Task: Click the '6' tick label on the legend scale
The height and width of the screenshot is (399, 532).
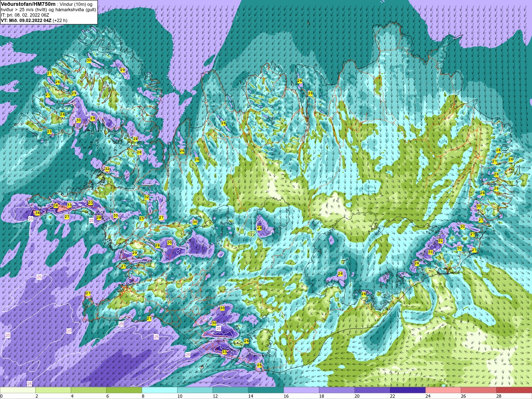Action: coord(107,396)
